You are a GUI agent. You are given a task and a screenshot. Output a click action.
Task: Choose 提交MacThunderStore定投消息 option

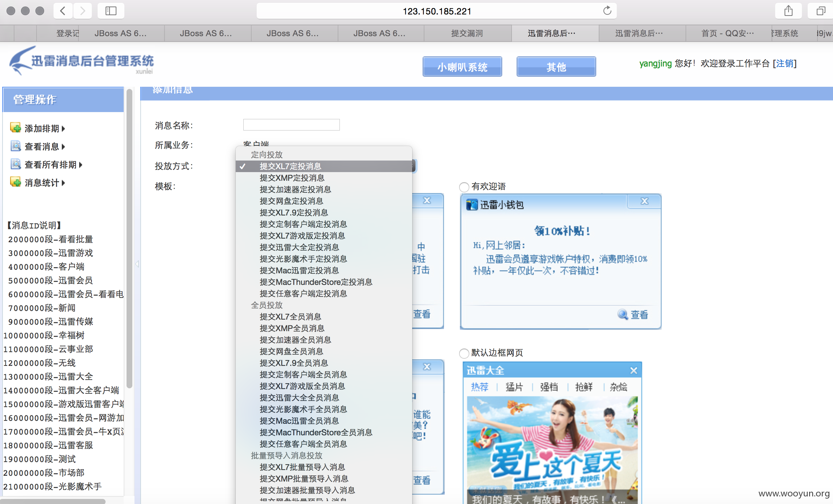[324, 282]
